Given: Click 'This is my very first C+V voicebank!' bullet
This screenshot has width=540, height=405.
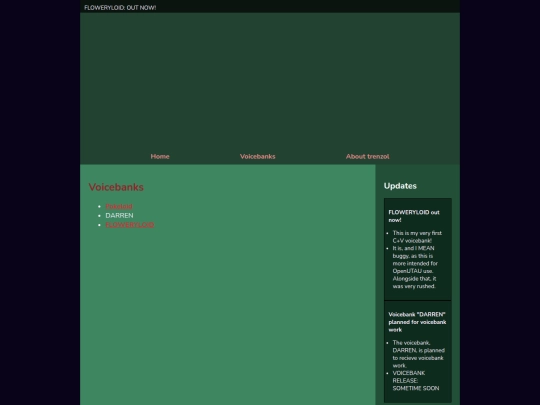Looking at the screenshot, I should [x=417, y=237].
